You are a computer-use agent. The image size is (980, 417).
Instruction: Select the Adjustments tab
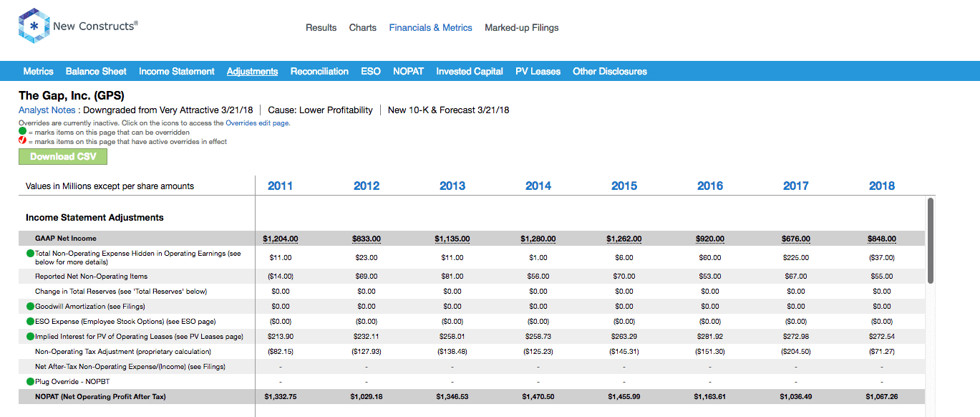[x=252, y=71]
